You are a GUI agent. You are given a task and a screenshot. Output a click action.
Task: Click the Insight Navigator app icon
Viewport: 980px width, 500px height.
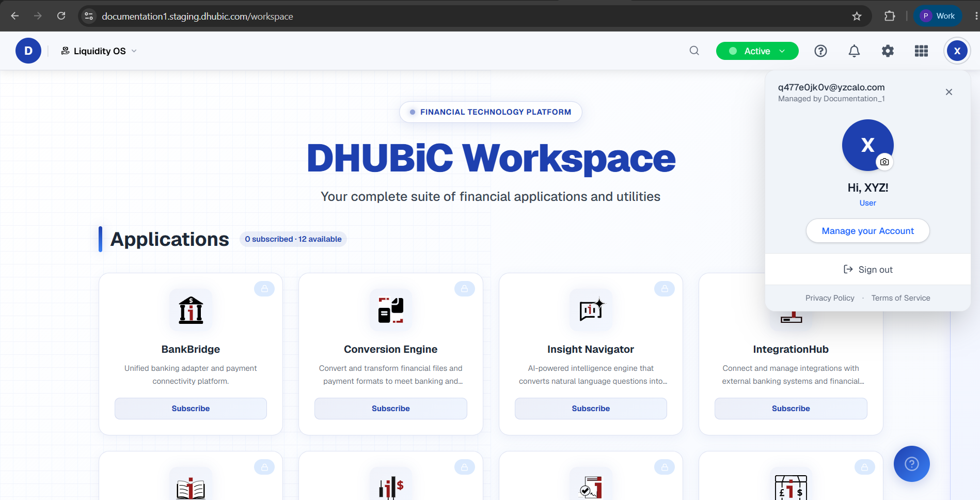coord(591,310)
